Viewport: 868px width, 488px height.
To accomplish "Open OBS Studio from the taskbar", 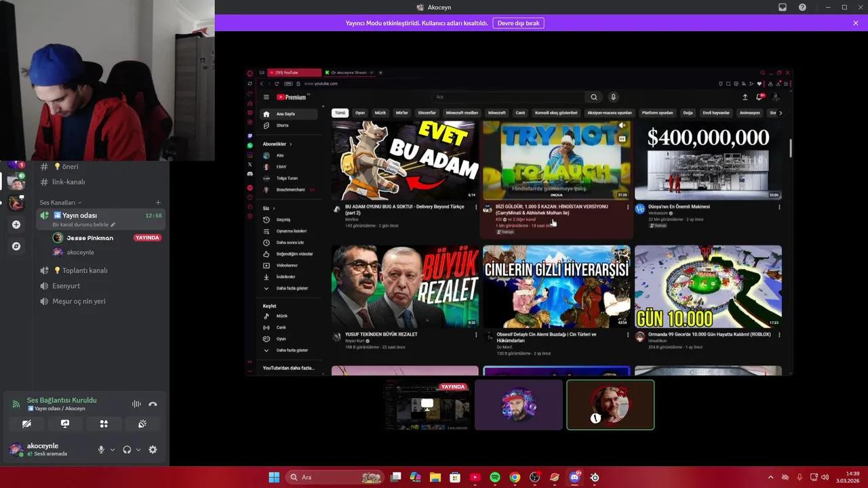I will point(534,477).
